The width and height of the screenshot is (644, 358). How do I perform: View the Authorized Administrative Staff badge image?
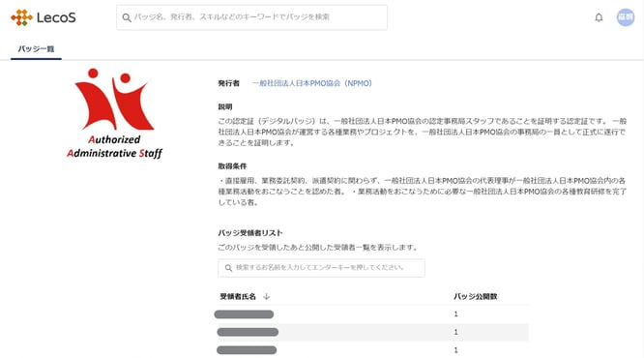[x=115, y=113]
